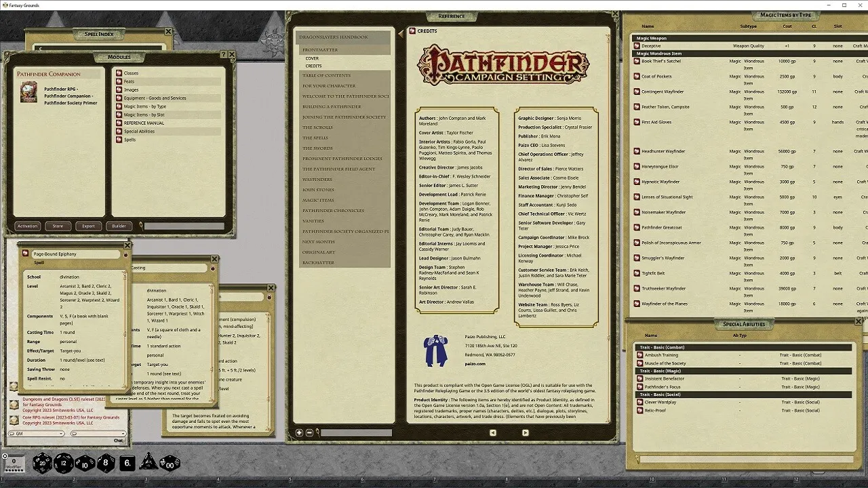868x488 pixels.
Task: Click the Export button
Action: (x=89, y=226)
